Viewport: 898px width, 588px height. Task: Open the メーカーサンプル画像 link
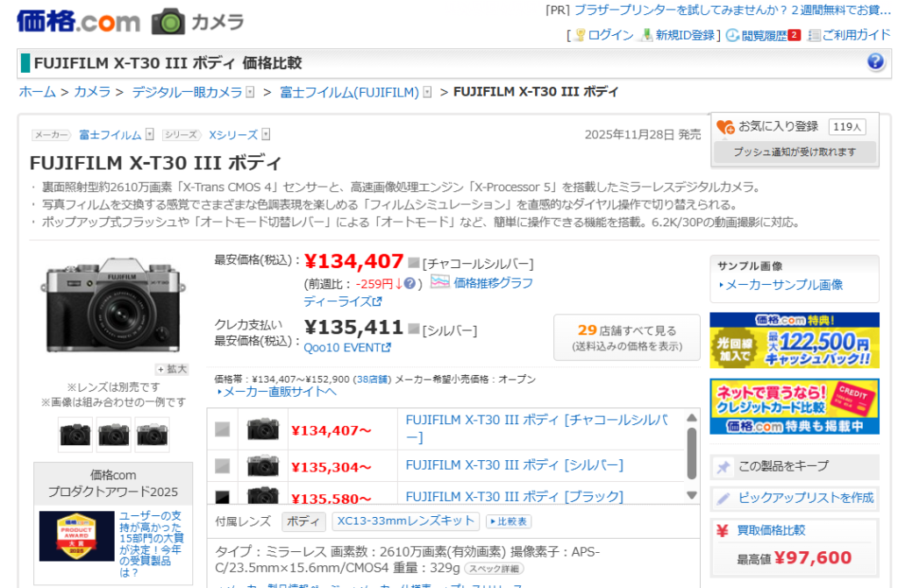[783, 285]
